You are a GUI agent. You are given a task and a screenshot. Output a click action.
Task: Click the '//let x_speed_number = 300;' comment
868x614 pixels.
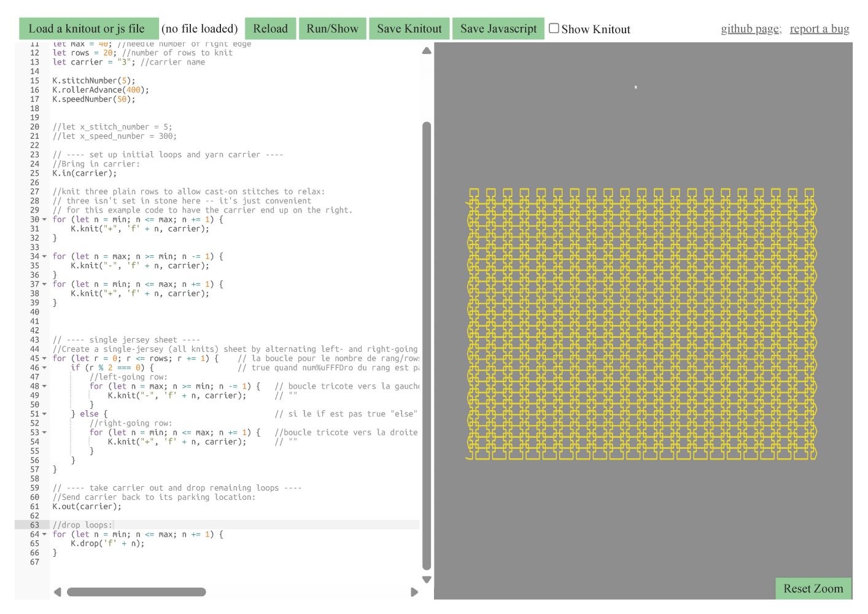(114, 136)
